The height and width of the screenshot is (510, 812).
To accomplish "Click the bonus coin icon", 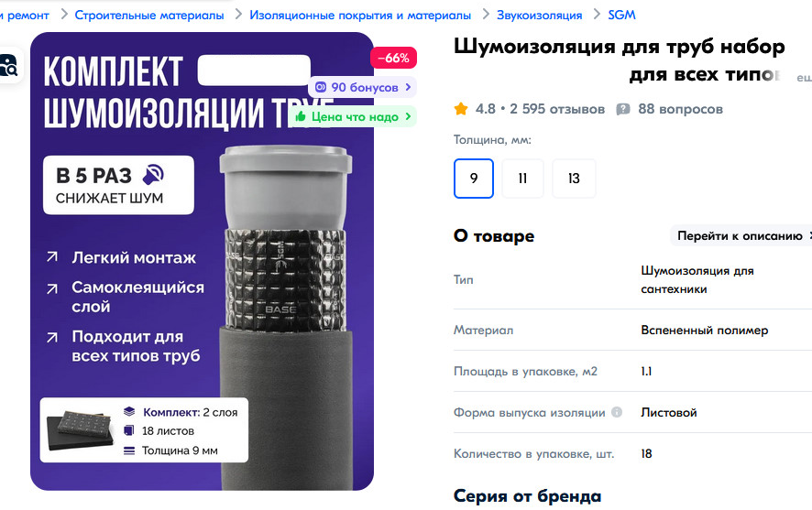I will [x=321, y=87].
